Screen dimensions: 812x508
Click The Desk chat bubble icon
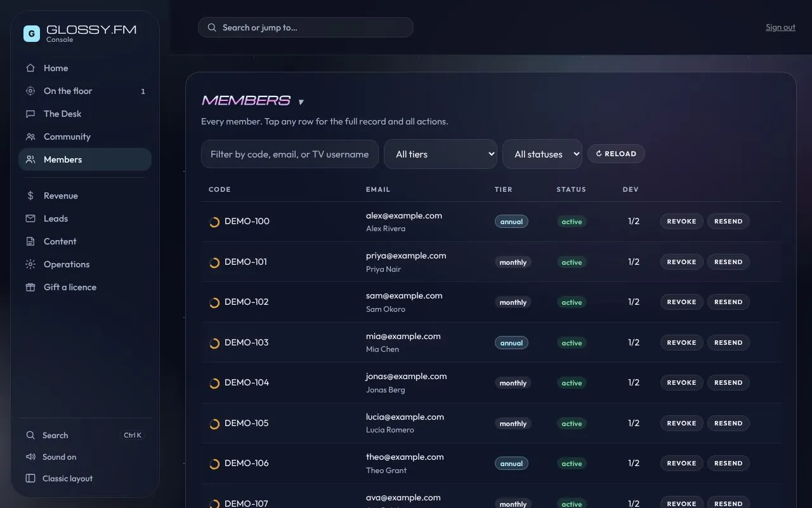(30, 114)
